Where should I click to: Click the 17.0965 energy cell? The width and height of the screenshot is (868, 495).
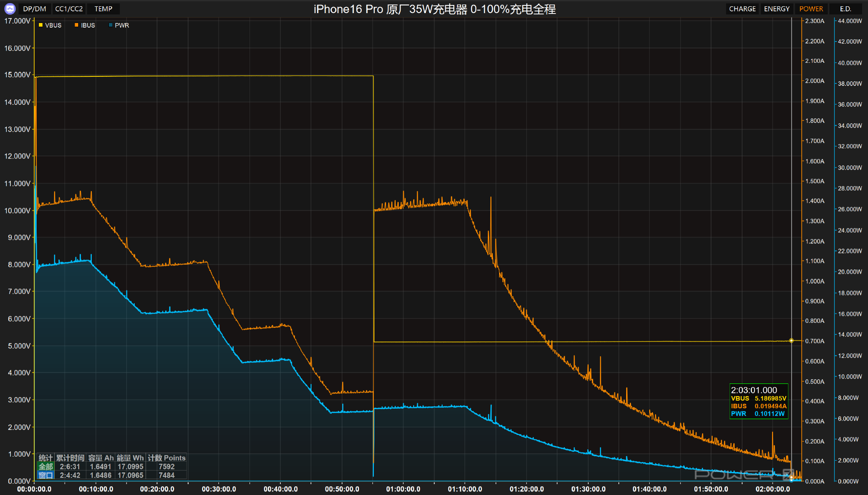131,475
